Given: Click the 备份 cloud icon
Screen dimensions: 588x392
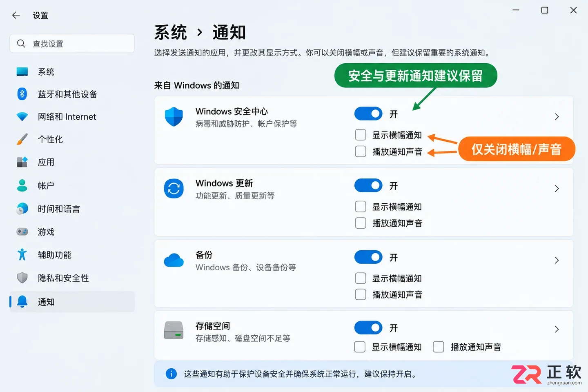Looking at the screenshot, I should [174, 261].
